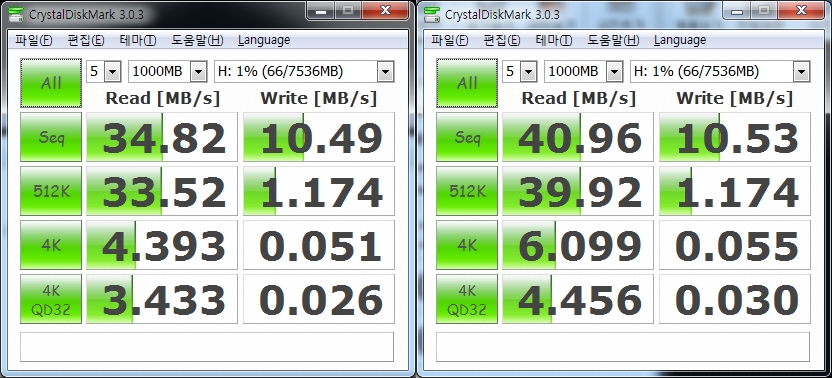Click 4K QD32 read result 3.433

pyautogui.click(x=162, y=299)
